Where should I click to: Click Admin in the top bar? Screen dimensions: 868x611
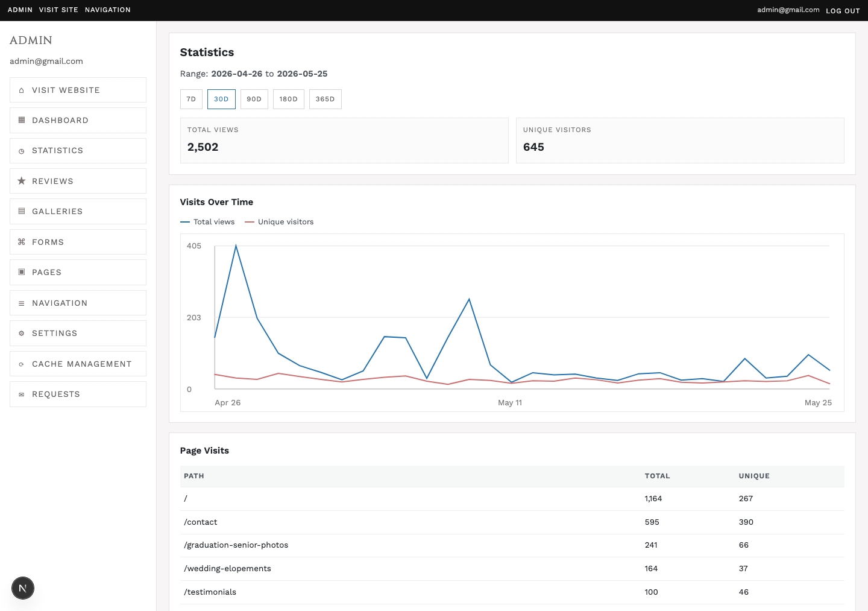click(x=20, y=10)
